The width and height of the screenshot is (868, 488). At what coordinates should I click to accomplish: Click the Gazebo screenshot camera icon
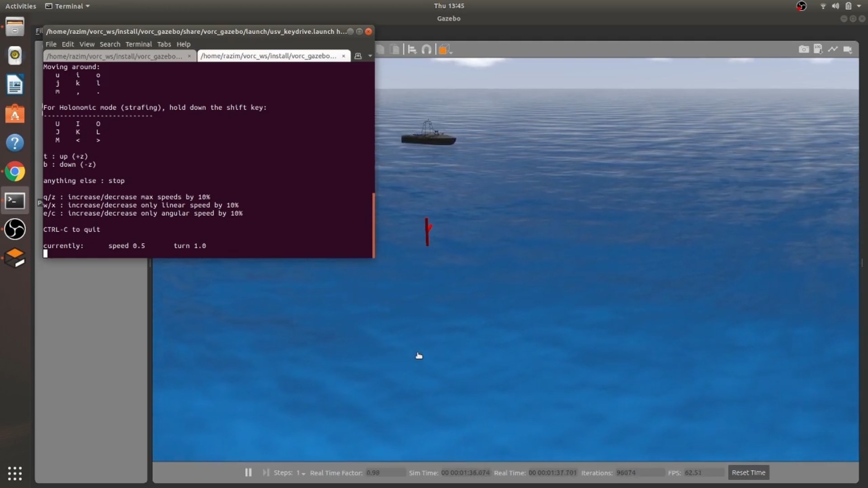pos(803,49)
